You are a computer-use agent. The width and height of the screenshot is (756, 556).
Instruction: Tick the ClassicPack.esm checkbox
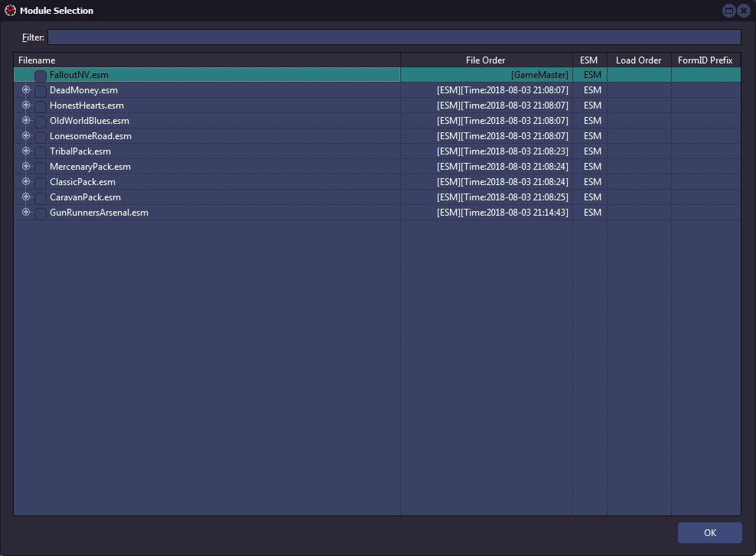(x=41, y=183)
